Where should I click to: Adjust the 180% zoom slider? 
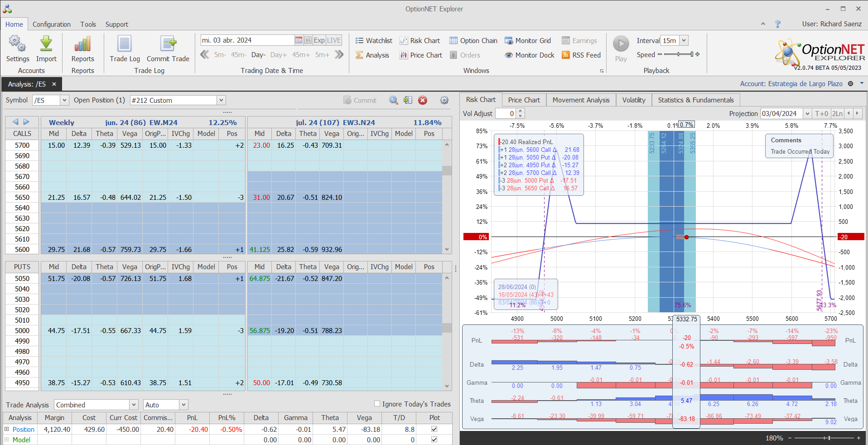[x=825, y=438]
